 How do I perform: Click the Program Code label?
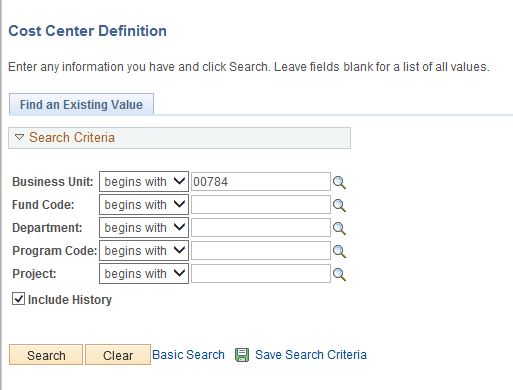pyautogui.click(x=55, y=251)
